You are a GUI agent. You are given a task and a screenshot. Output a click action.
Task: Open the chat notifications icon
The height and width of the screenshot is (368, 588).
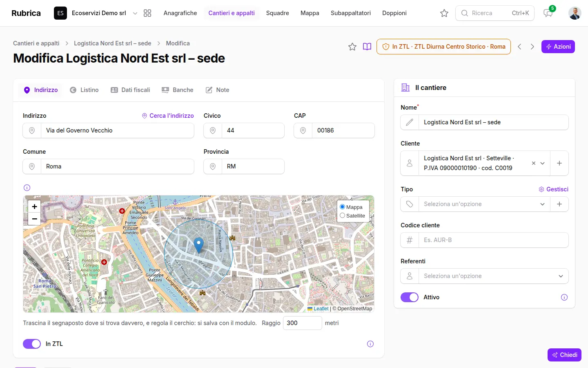(x=548, y=13)
